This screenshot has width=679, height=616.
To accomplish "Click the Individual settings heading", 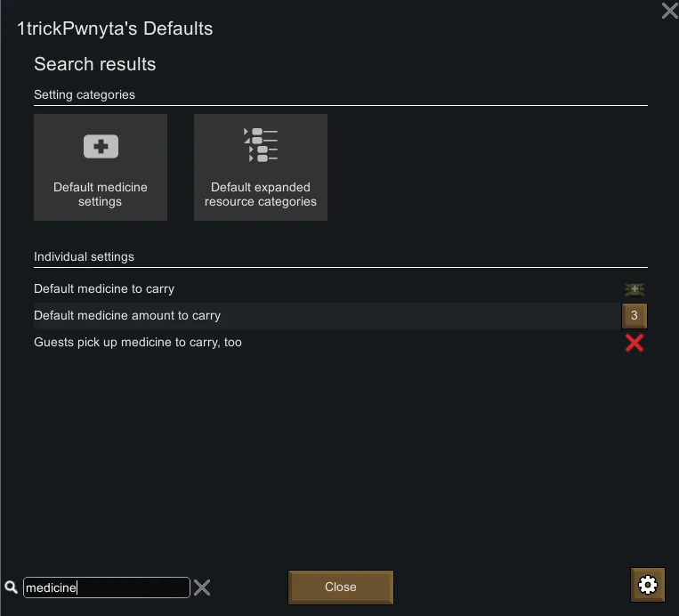I will (84, 256).
